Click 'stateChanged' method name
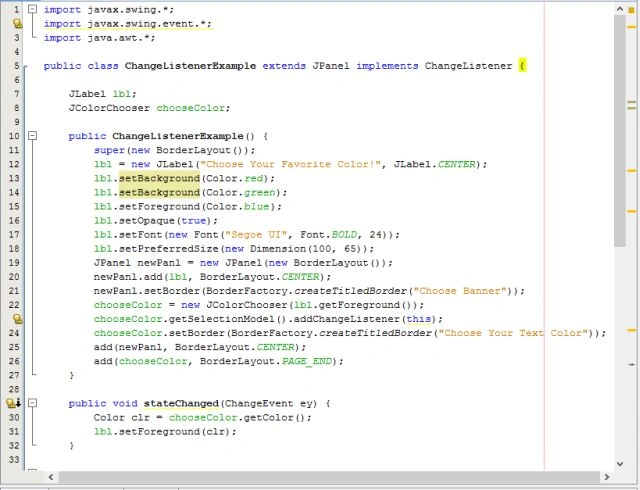640x490 pixels. click(x=181, y=403)
